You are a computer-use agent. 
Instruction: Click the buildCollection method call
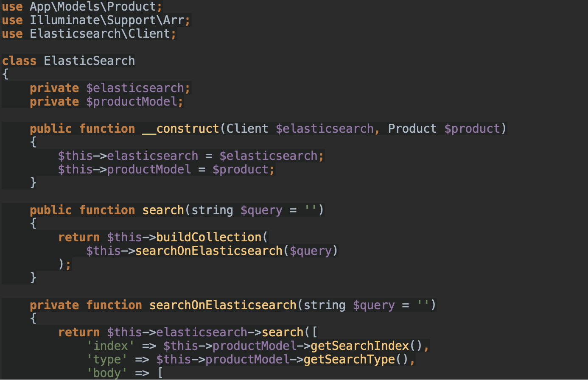(x=209, y=237)
